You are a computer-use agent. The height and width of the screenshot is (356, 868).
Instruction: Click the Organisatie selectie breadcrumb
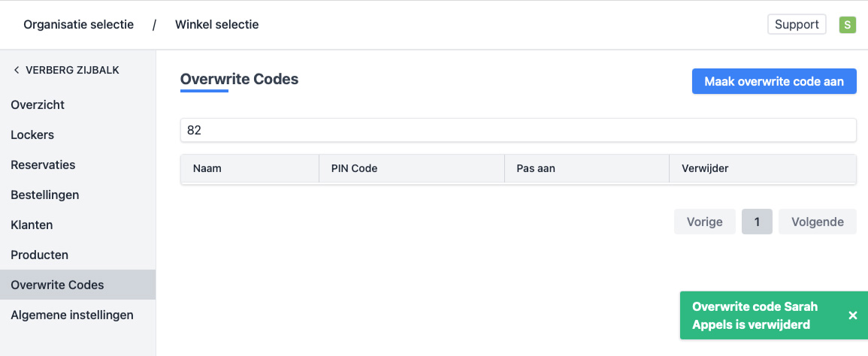79,25
